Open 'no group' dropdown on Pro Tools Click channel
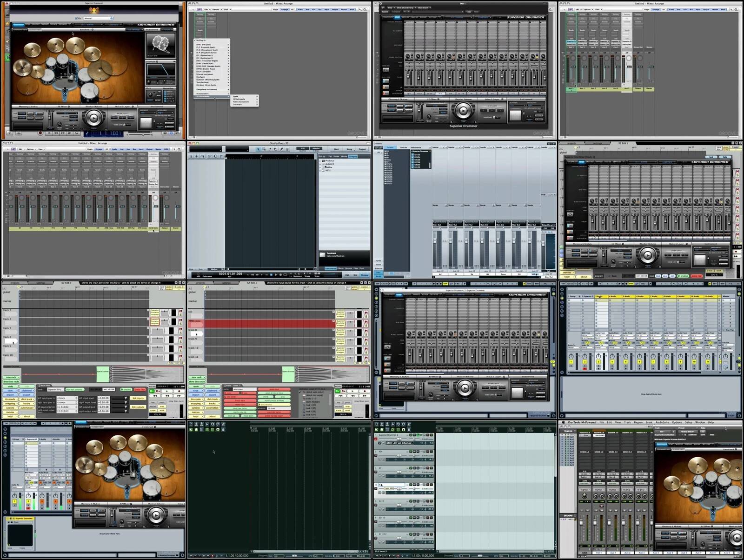744x560 pixels. (585, 489)
